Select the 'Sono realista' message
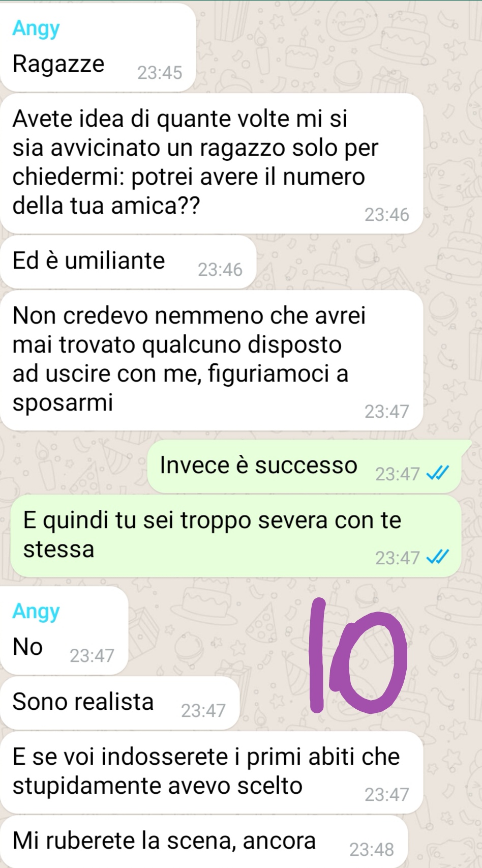Image resolution: width=482 pixels, height=868 pixels. click(x=119, y=703)
